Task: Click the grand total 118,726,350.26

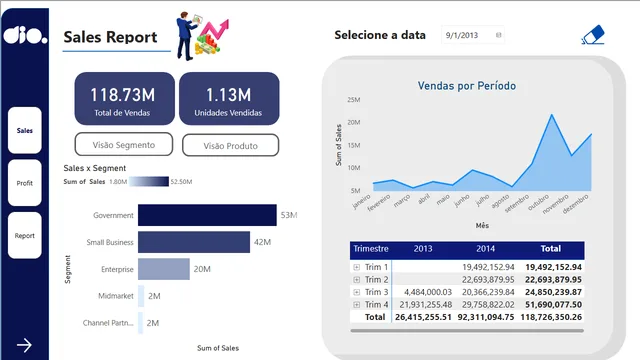Action: coord(551,317)
